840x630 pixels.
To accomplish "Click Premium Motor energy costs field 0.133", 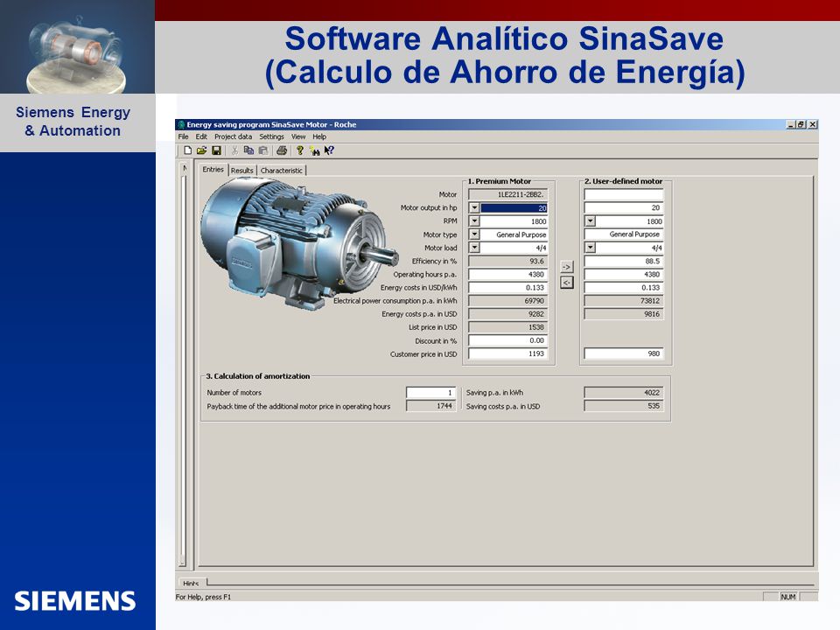I will click(508, 288).
